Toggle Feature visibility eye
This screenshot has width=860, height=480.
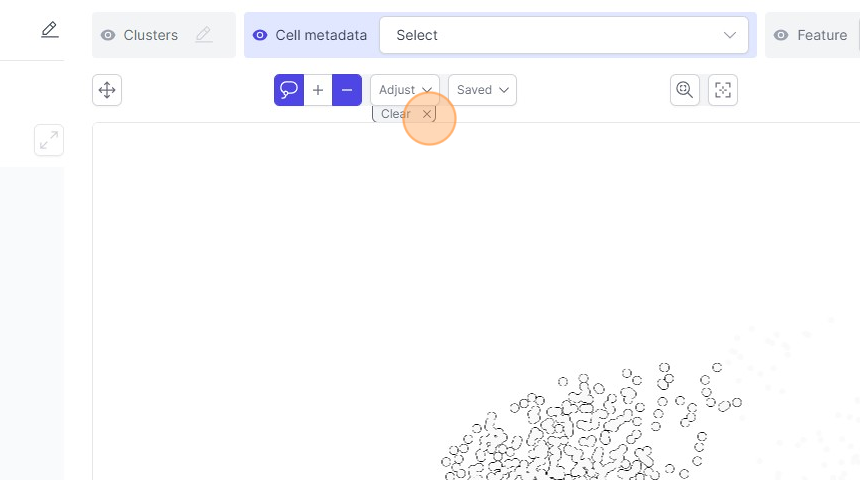click(782, 35)
